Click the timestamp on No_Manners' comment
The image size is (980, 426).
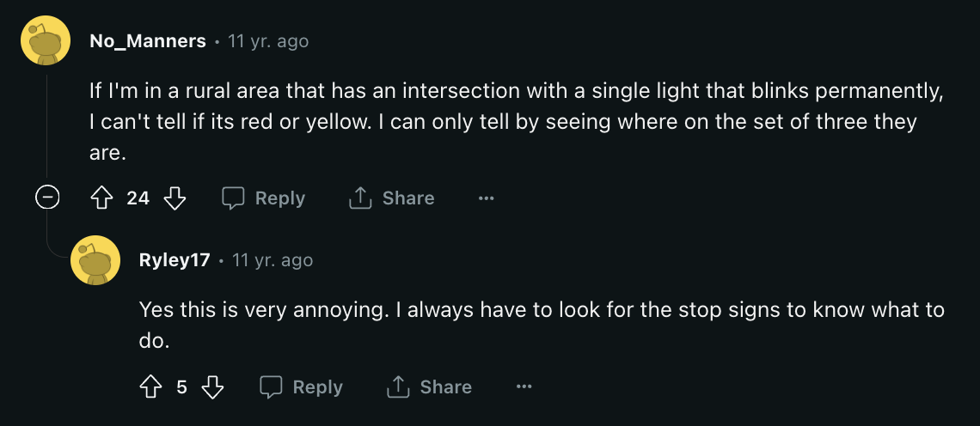click(x=268, y=41)
